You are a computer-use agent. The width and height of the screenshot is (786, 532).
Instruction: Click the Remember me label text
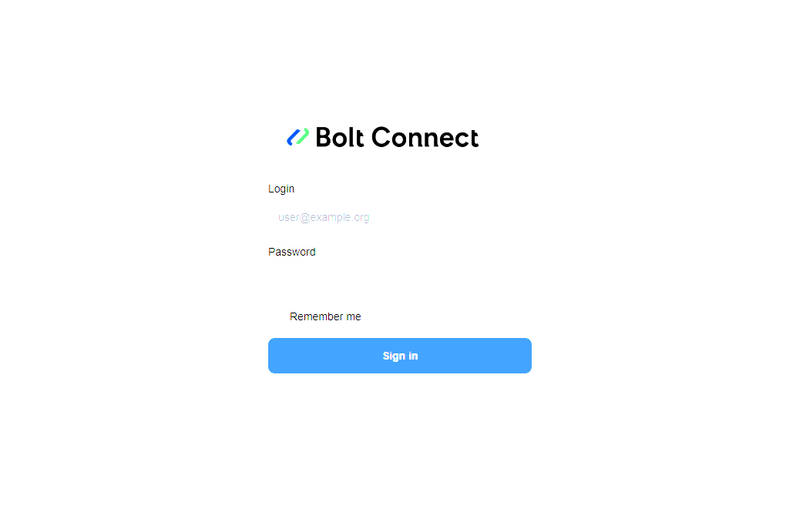click(325, 316)
